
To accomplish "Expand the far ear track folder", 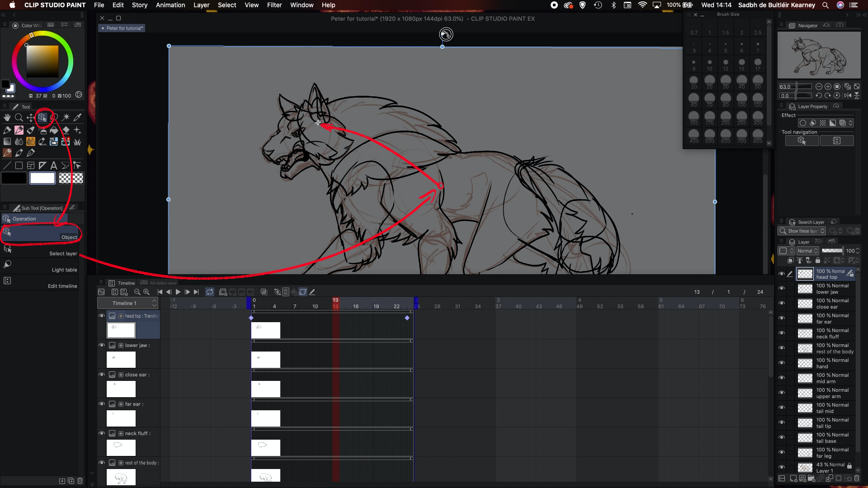I will pos(121,404).
